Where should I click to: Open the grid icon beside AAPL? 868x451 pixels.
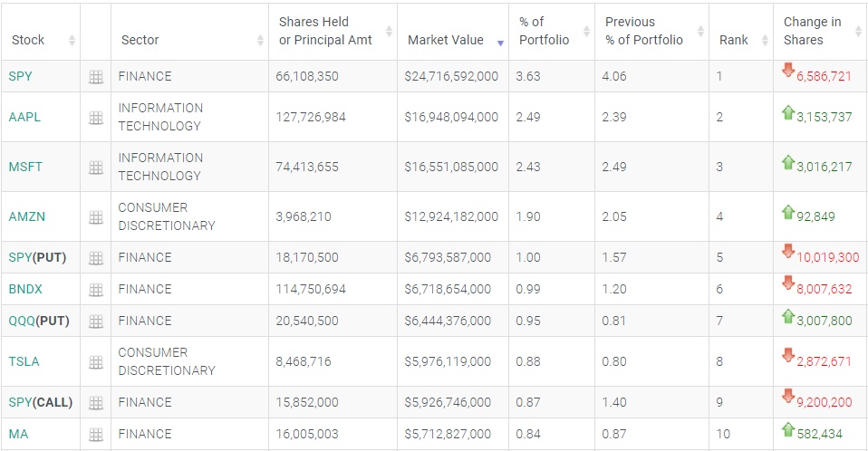[x=95, y=118]
